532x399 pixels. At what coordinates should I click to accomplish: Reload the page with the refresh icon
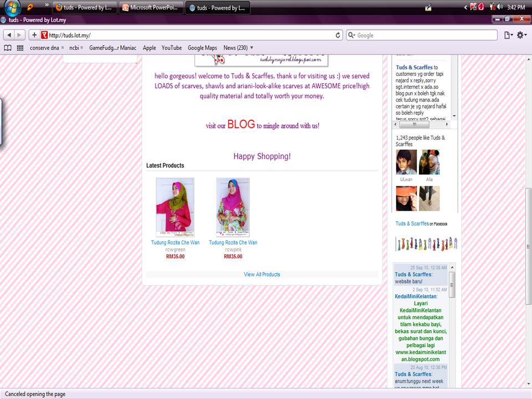338,35
